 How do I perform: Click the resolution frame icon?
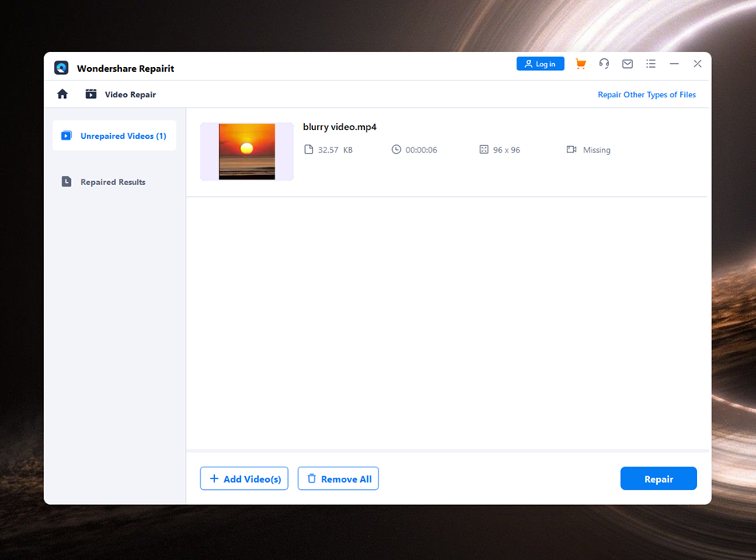click(484, 149)
